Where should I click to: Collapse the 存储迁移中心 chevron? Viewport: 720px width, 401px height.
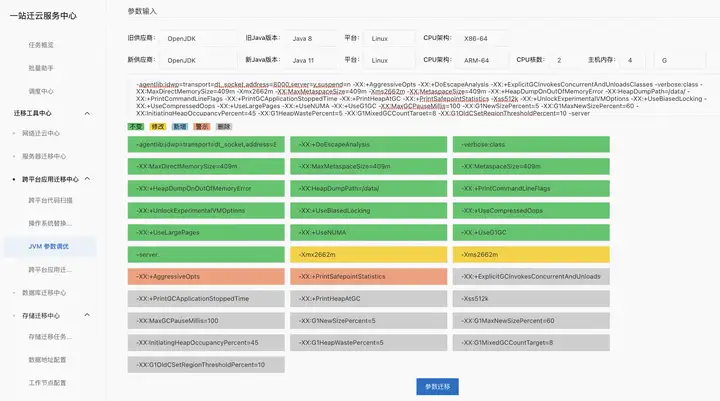87,315
